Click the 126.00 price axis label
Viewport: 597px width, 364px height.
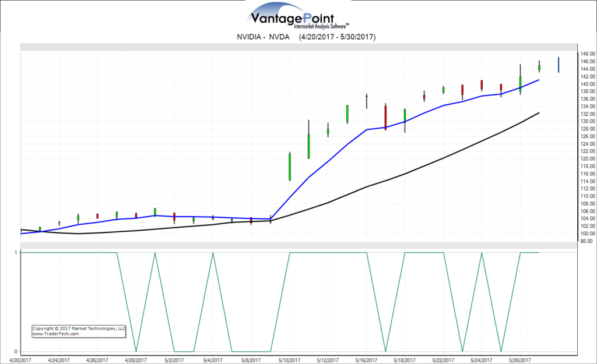[x=588, y=136]
